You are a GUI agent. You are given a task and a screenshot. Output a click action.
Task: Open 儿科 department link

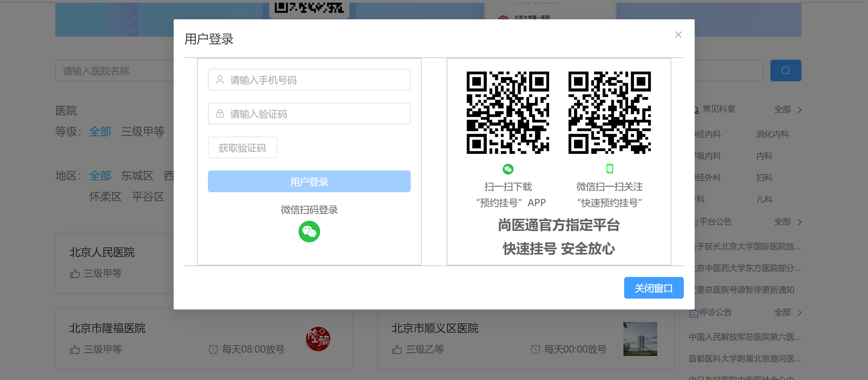coord(764,199)
